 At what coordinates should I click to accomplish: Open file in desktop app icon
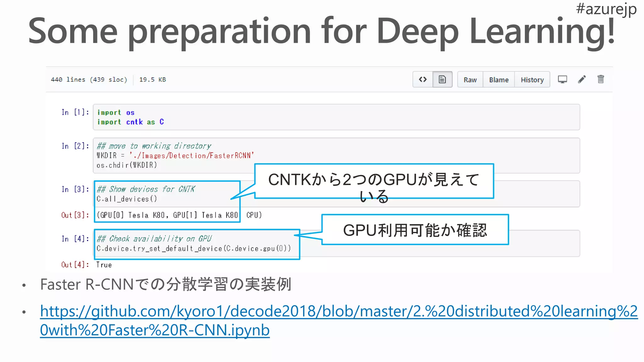tap(562, 80)
